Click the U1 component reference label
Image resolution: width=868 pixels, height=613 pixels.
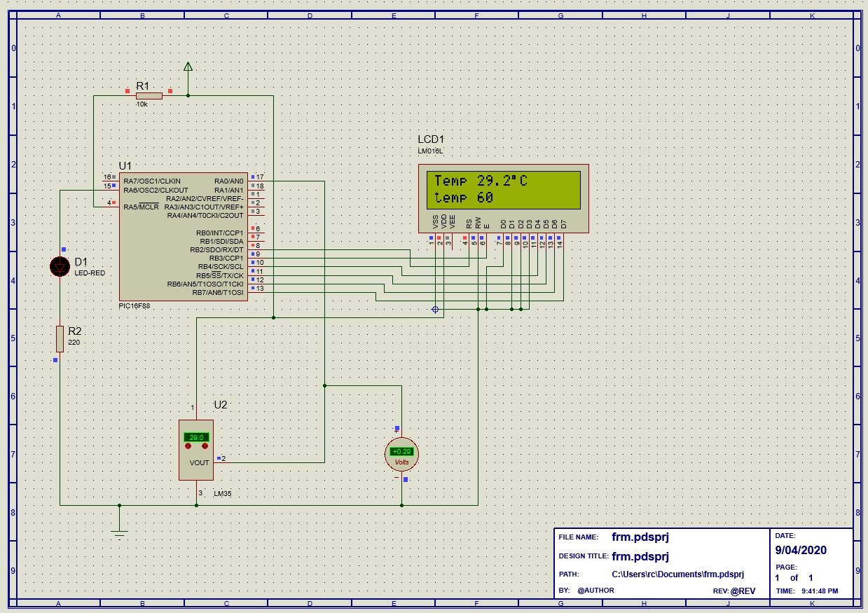click(x=125, y=165)
